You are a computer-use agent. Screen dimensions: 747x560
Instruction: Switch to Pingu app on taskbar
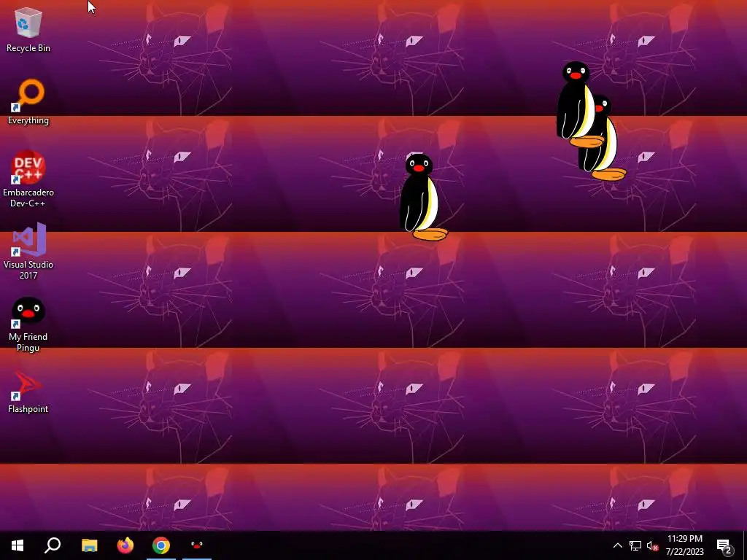tap(197, 545)
